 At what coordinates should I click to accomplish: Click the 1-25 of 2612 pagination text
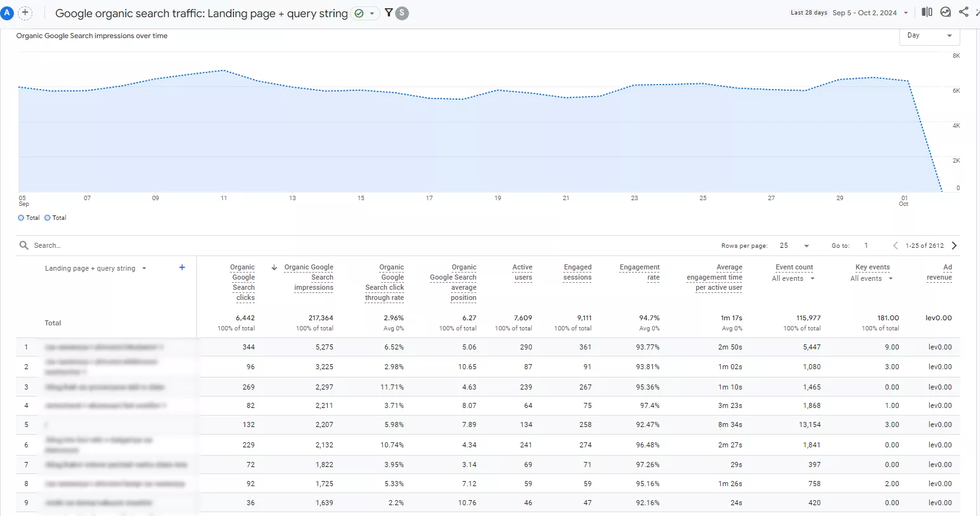tap(925, 246)
